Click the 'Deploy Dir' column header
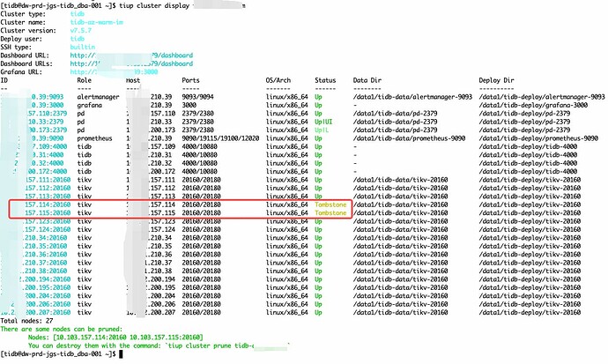Image resolution: width=608 pixels, height=364 pixels. click(x=496, y=80)
